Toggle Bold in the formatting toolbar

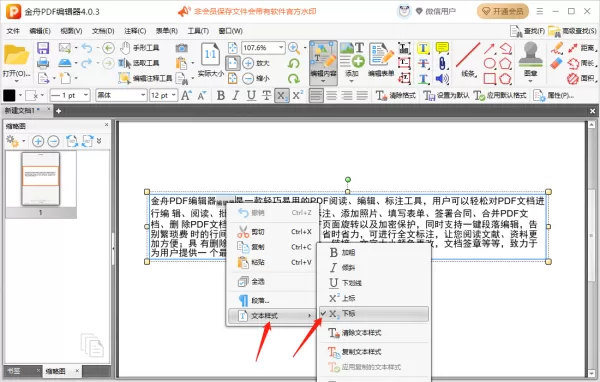pos(221,95)
